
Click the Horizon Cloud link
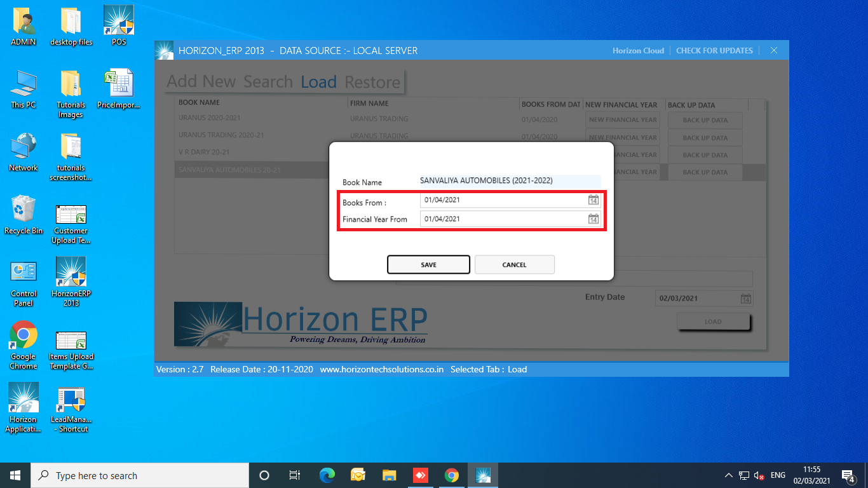tap(638, 51)
